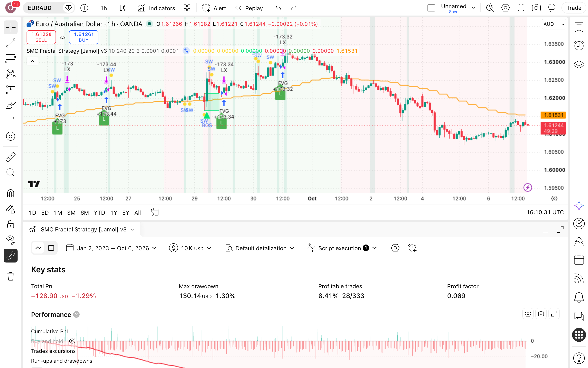
Task: Open the calendar panel in right sidebar
Action: click(x=579, y=260)
